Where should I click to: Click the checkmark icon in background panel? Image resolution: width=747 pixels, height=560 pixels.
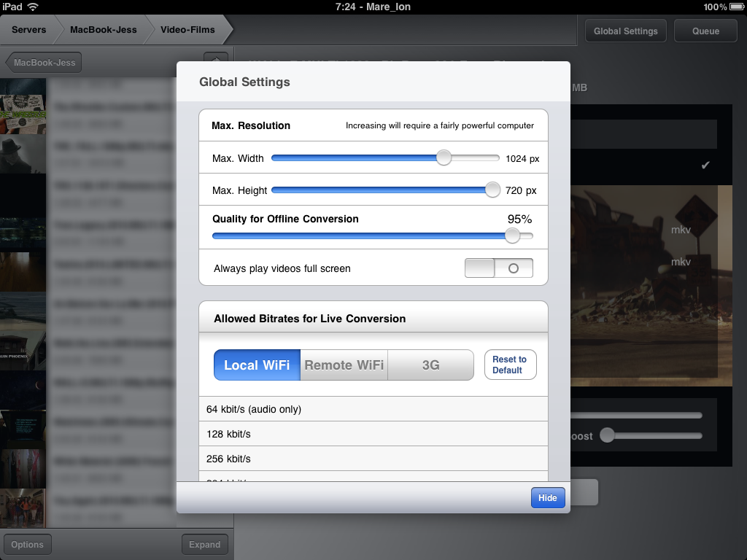(x=705, y=165)
